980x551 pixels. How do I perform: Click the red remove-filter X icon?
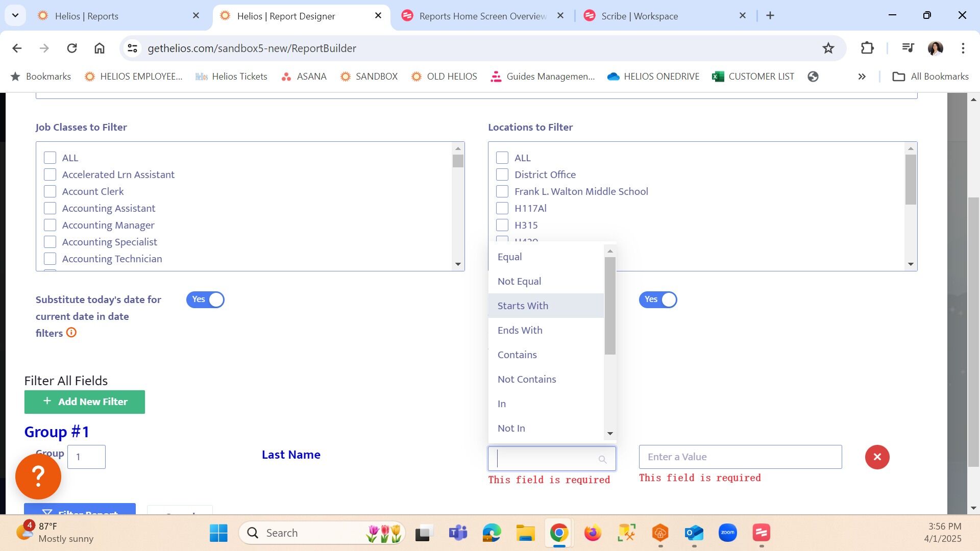(877, 457)
